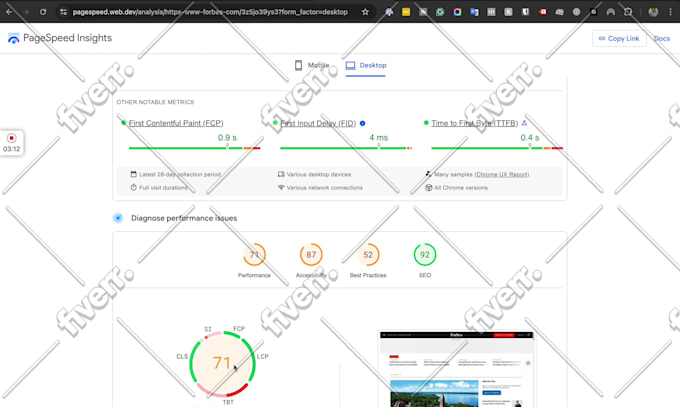
Task: Click Various desktop devices text
Action: point(319,174)
